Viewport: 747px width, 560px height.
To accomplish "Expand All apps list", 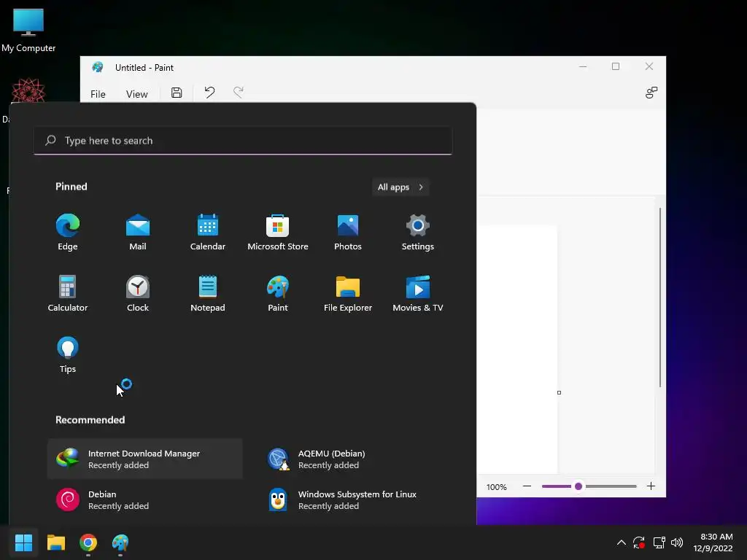I will [x=400, y=187].
